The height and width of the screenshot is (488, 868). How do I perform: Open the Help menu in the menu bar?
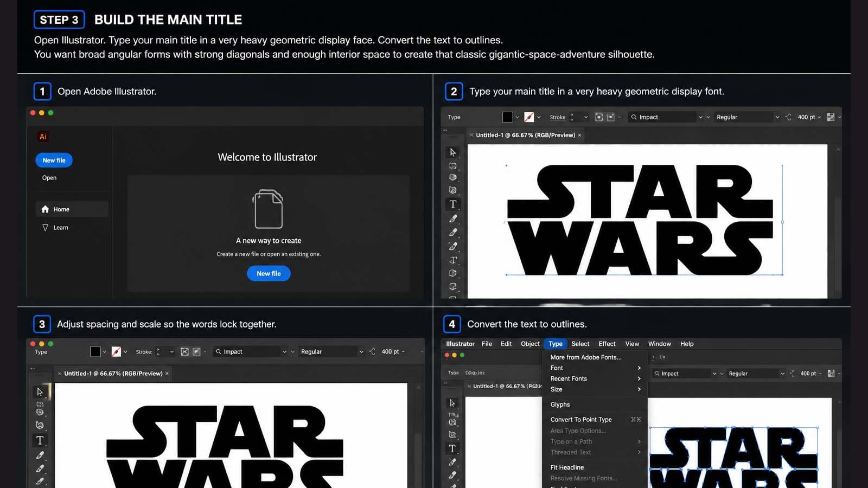[687, 344]
